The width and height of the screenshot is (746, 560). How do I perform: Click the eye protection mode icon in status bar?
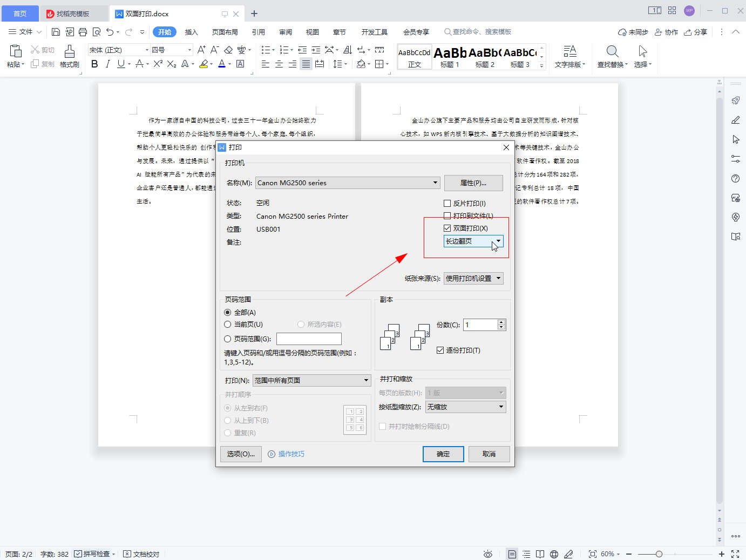tap(488, 554)
